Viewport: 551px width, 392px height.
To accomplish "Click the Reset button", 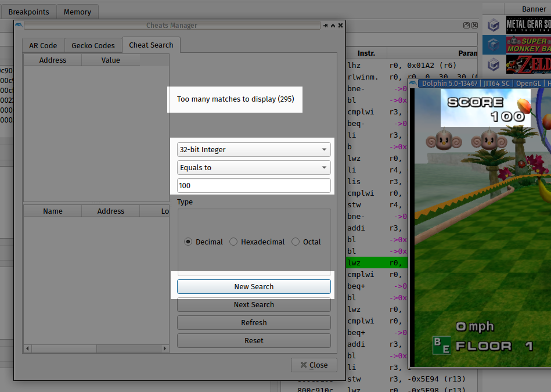I will [254, 341].
